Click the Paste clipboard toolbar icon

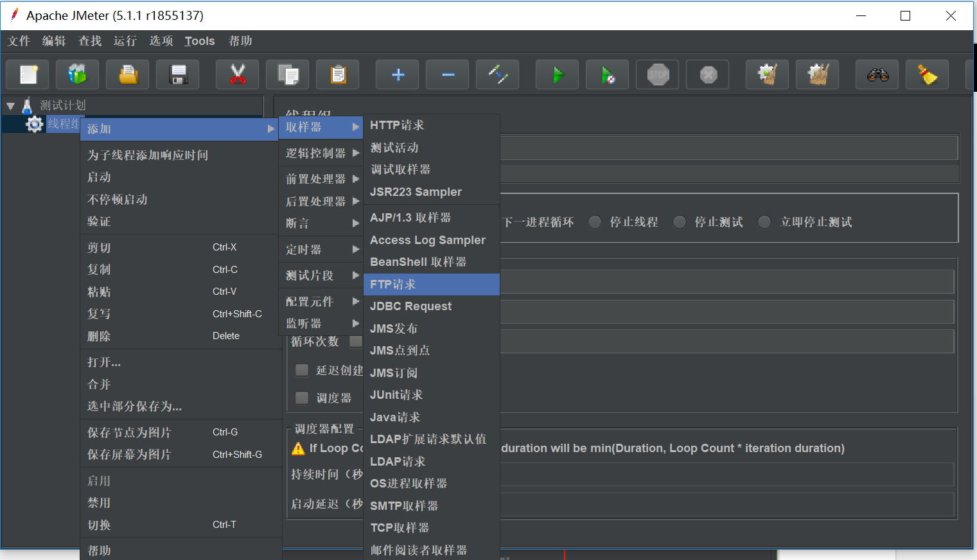[338, 75]
